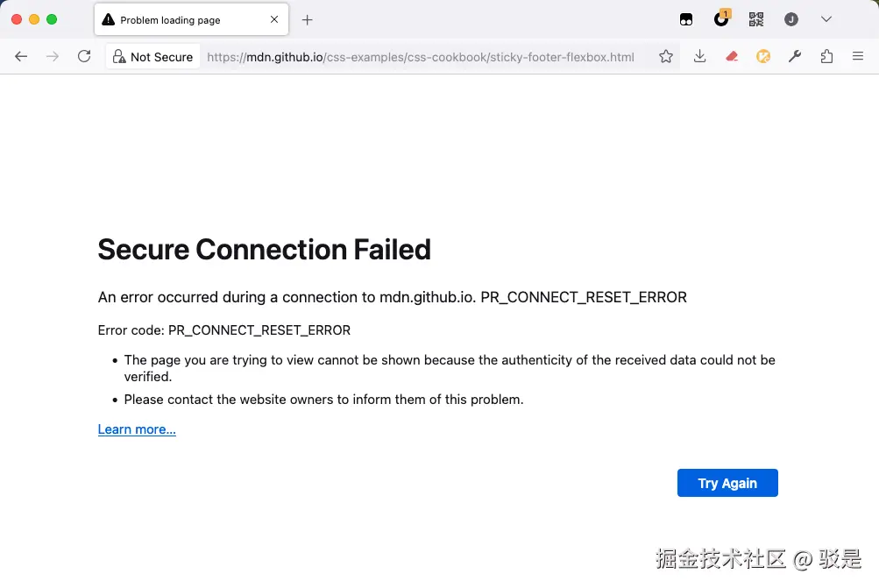Open a new tab
This screenshot has width=879, height=588.
pyautogui.click(x=307, y=19)
